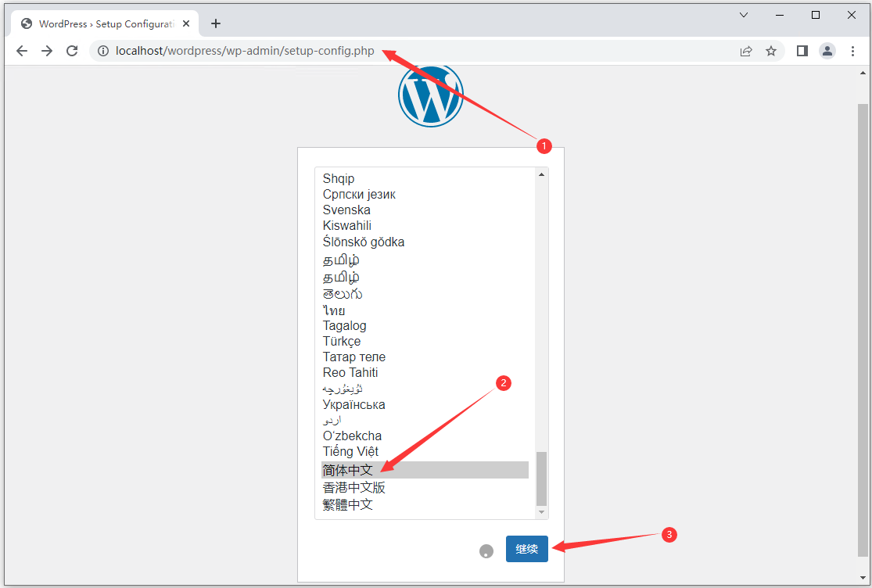Select the Українська language option
Screen dimensions: 872x588
coord(353,404)
